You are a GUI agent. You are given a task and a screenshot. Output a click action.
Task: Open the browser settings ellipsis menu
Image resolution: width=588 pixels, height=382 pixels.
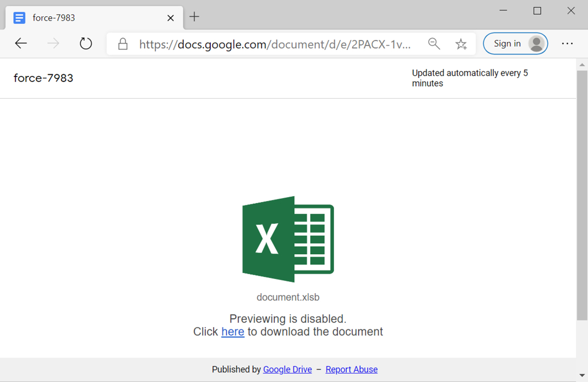coord(567,44)
